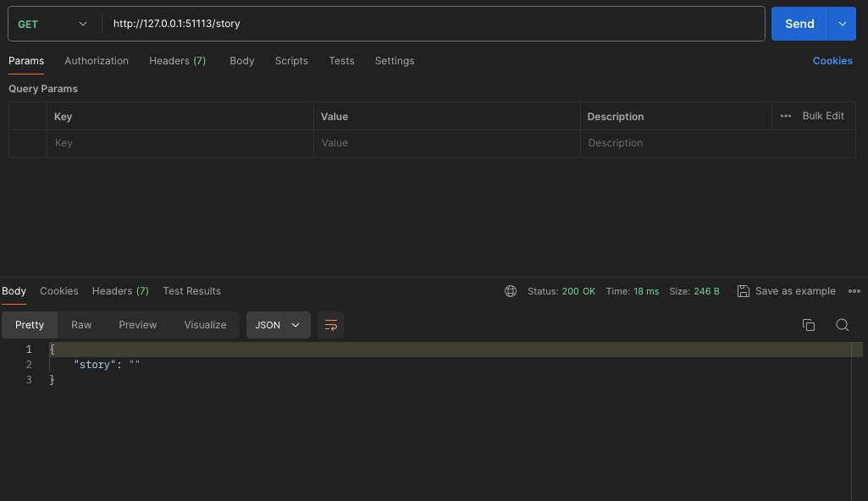Image resolution: width=868 pixels, height=501 pixels.
Task: Open the params table column options ellipsis
Action: click(x=786, y=116)
